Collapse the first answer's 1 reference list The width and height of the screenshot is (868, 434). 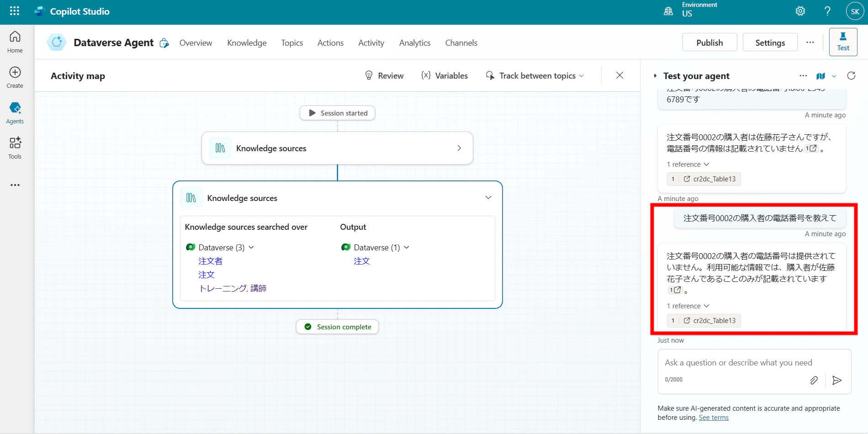(706, 164)
